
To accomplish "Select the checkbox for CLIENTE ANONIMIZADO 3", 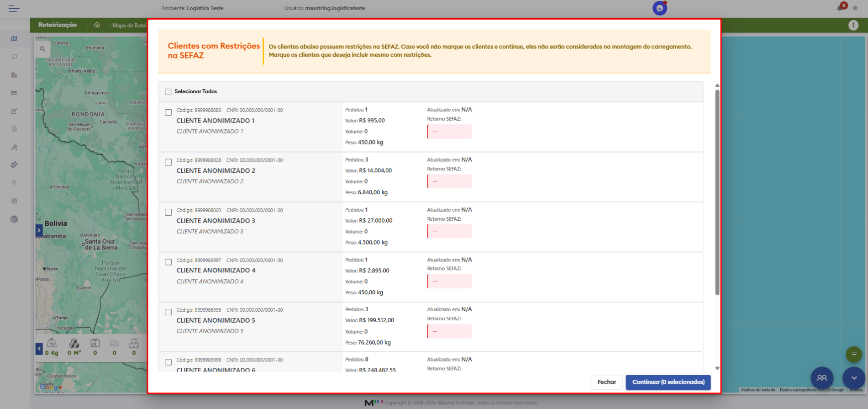I will coord(168,212).
